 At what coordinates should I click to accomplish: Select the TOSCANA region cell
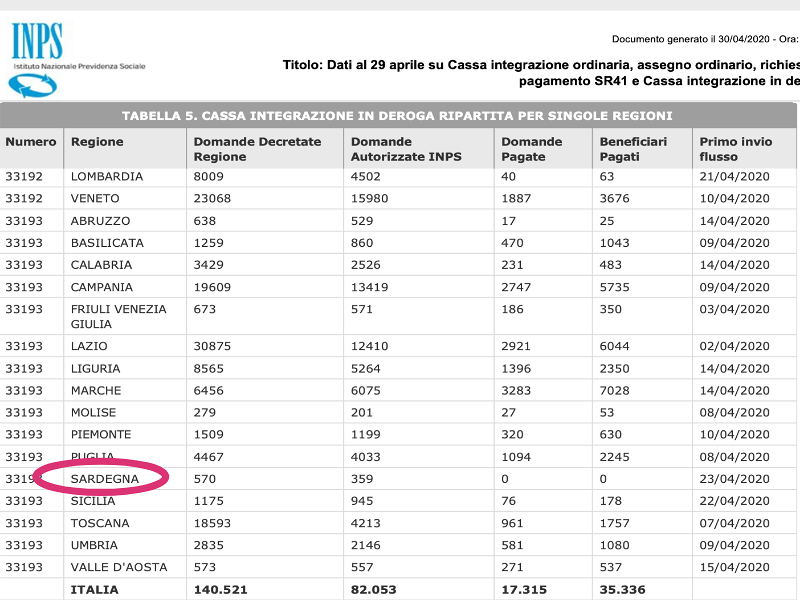[x=100, y=523]
